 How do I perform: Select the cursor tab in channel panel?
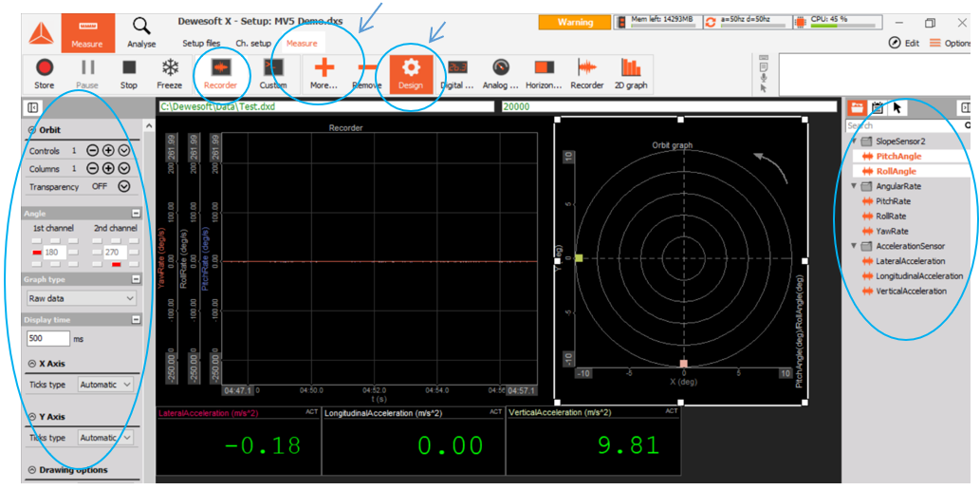897,107
